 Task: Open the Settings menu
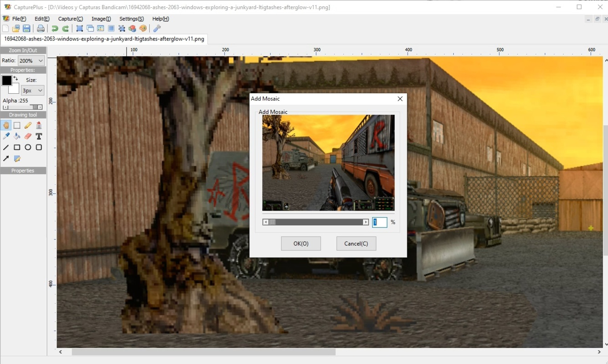pos(132,19)
